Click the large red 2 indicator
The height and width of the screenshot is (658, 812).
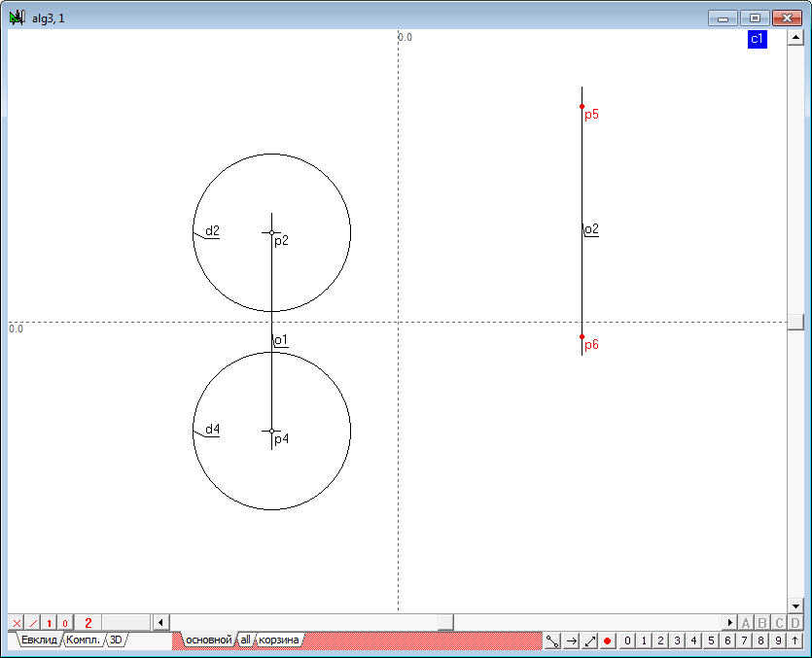(88, 623)
